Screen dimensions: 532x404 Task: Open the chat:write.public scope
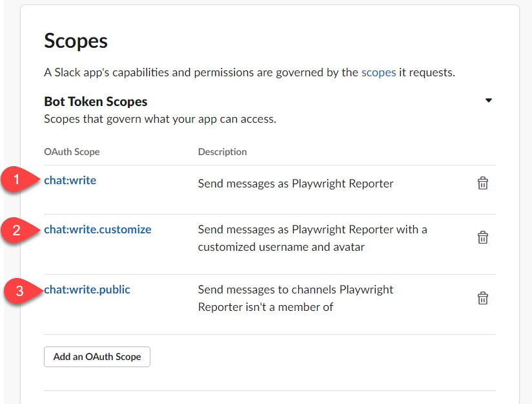pos(87,290)
